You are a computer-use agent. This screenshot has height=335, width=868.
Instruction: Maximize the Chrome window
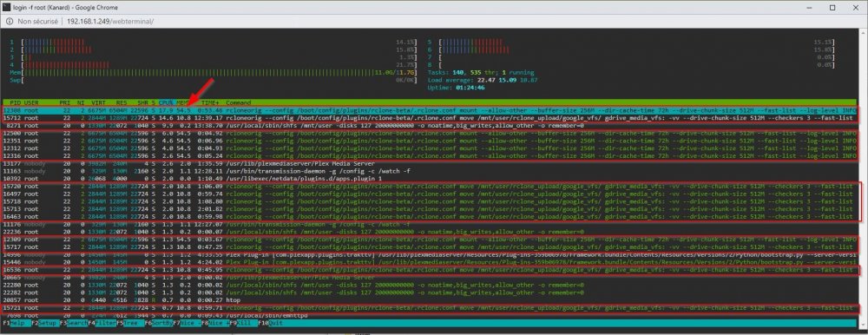coord(832,7)
